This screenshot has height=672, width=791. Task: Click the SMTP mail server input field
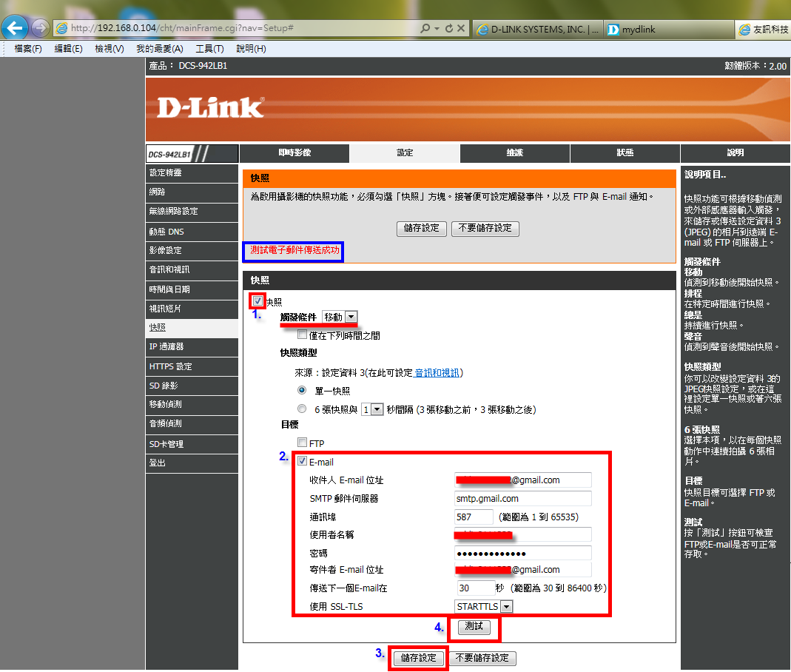pyautogui.click(x=522, y=499)
